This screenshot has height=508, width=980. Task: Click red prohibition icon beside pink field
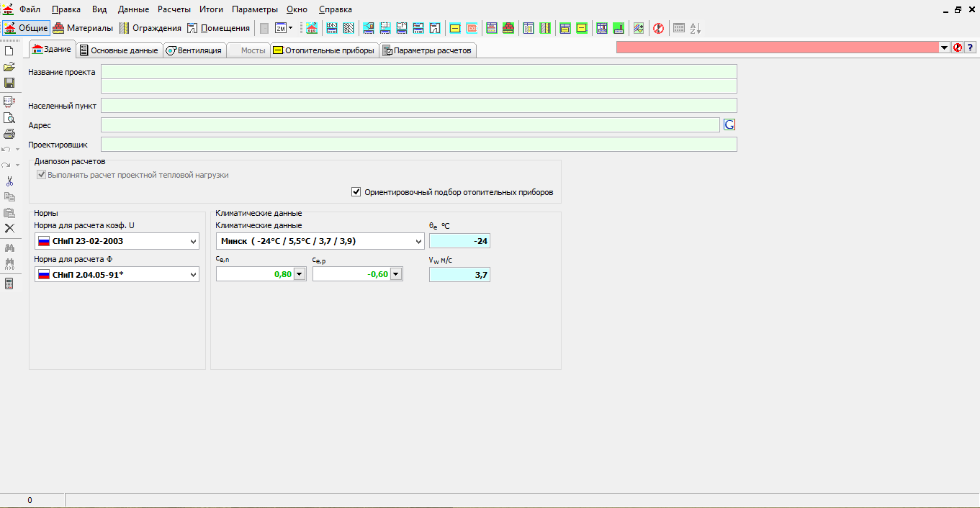pos(958,47)
